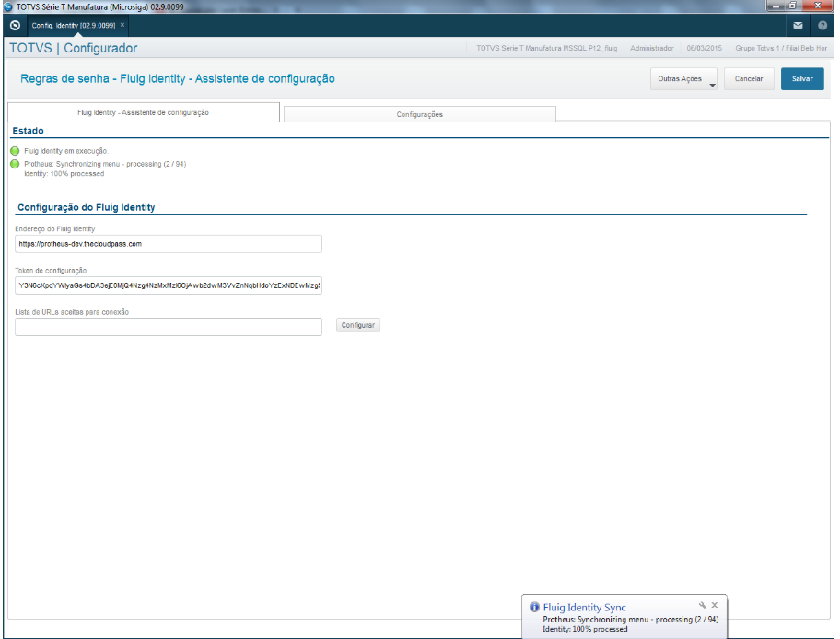Screen dimensions: 840x639
Task: Focus the Endereço do Fluig Identity field
Action: coord(169,244)
